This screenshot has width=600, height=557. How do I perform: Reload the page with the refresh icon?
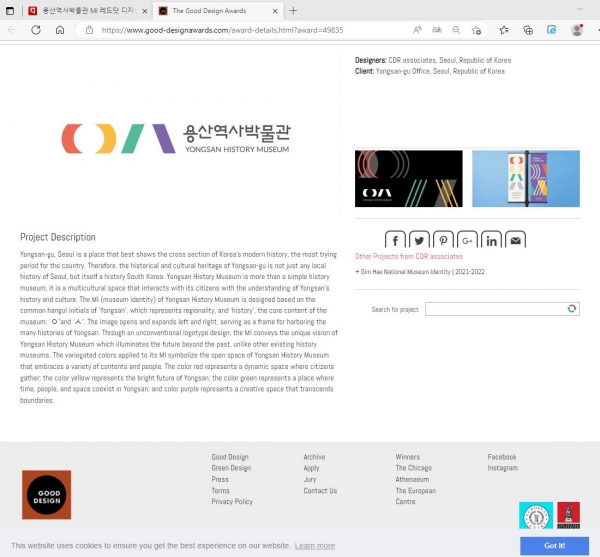tap(36, 30)
